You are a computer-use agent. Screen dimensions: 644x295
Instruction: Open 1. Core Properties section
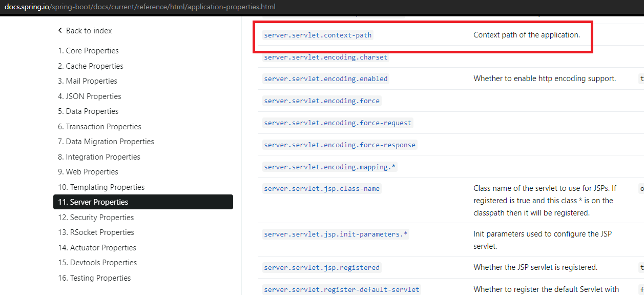click(88, 51)
